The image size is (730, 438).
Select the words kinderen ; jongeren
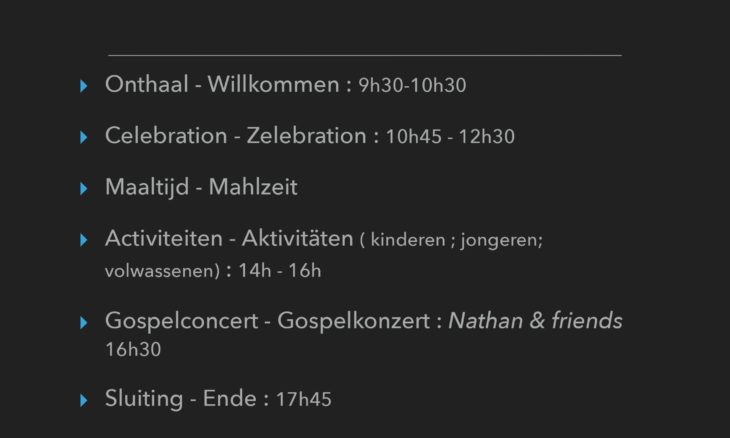pyautogui.click(x=456, y=241)
